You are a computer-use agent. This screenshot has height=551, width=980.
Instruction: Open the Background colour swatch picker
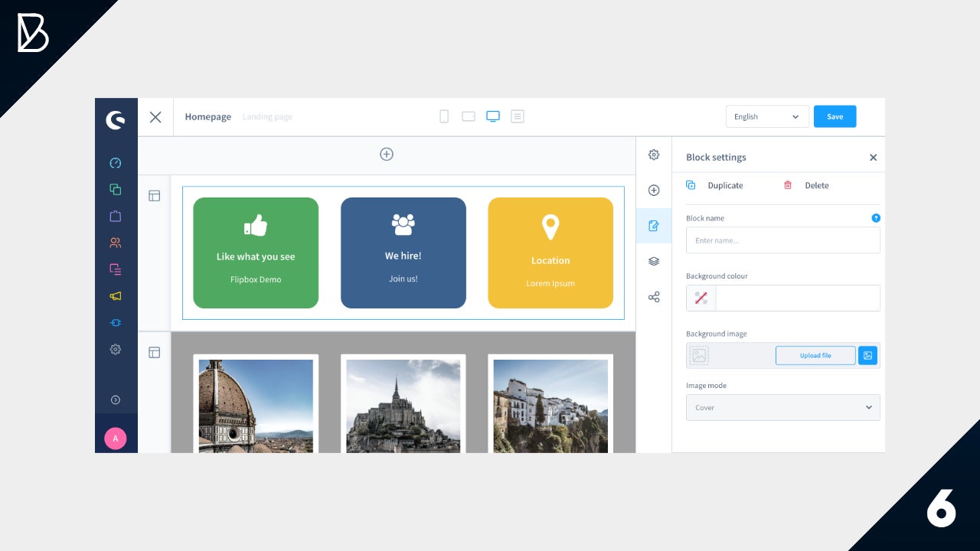(x=701, y=298)
